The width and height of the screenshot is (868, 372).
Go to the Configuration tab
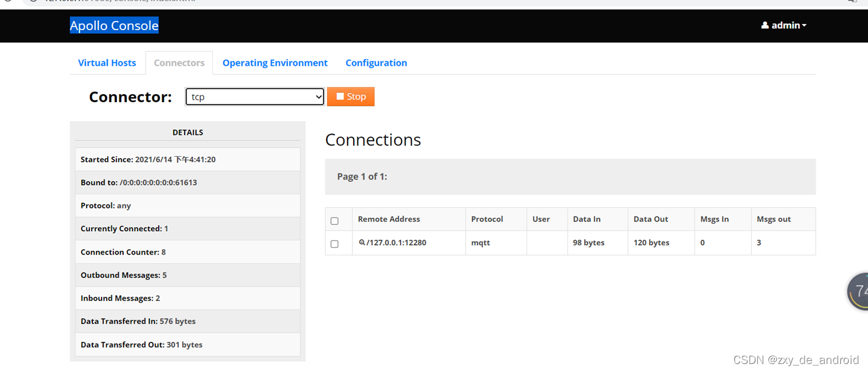[x=376, y=63]
